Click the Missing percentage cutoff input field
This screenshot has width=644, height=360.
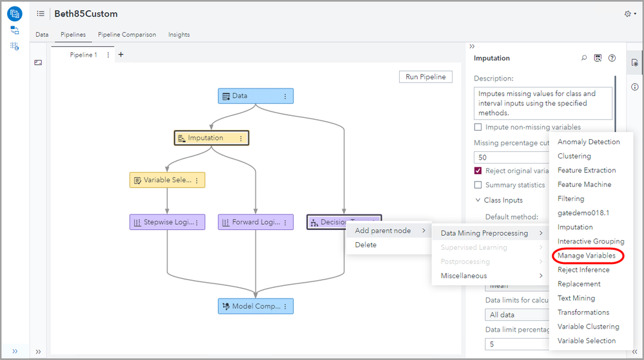coord(511,157)
